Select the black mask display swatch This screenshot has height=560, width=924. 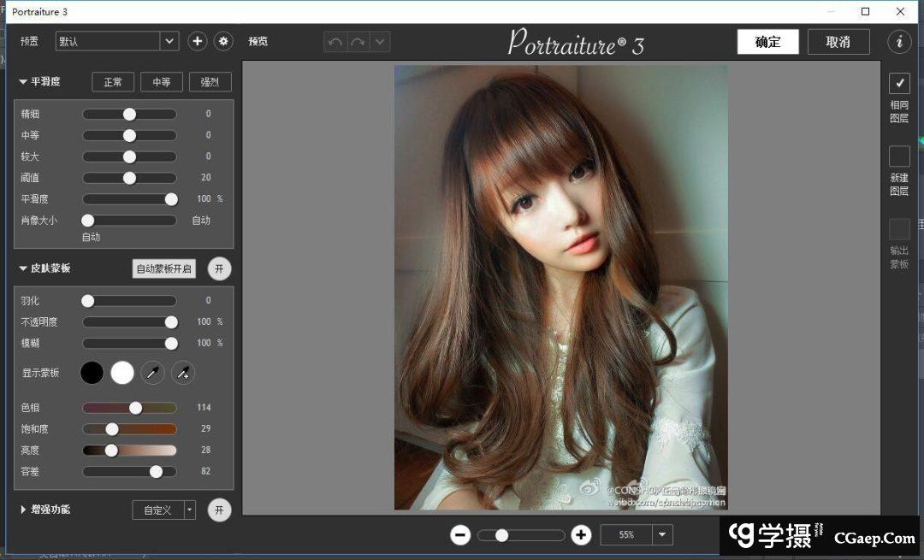coord(92,373)
